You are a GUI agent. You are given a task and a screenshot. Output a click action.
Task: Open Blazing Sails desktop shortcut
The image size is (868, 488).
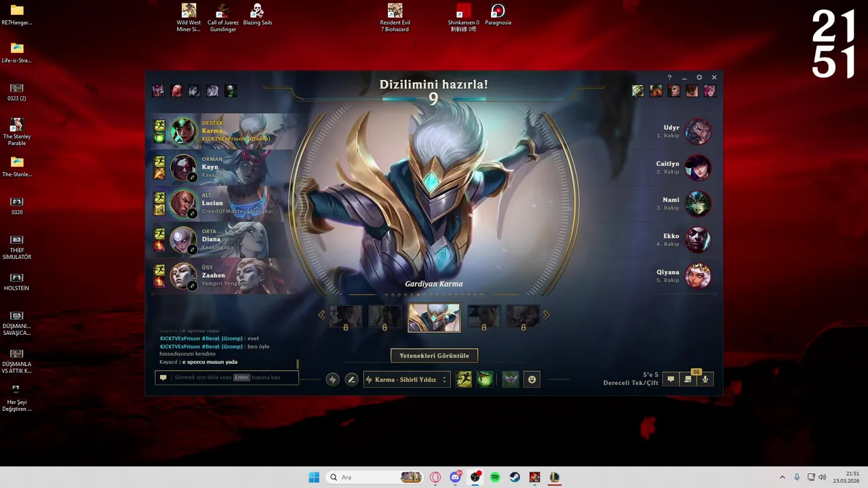point(257,15)
